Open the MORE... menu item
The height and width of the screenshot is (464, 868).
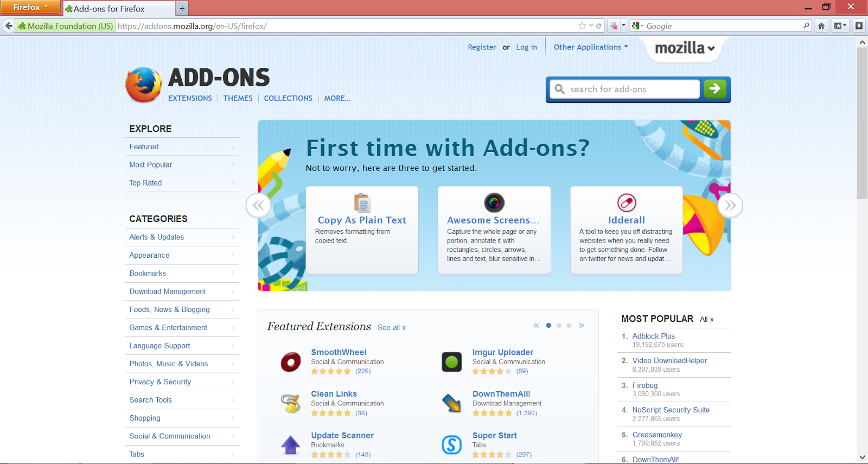[x=337, y=98]
